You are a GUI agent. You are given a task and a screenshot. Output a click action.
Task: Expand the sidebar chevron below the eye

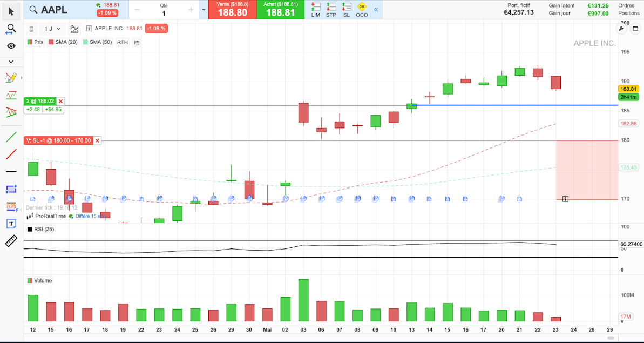[x=11, y=62]
